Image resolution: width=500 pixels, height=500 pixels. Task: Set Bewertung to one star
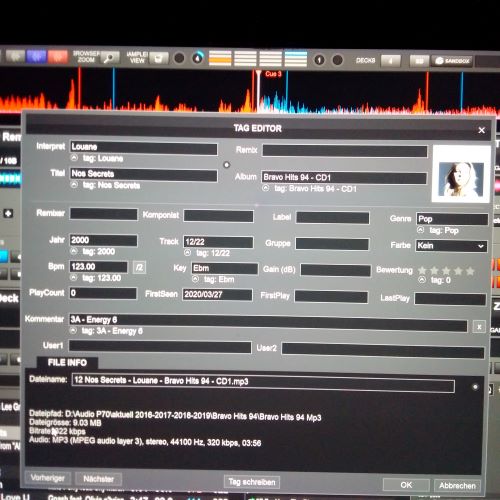point(422,270)
